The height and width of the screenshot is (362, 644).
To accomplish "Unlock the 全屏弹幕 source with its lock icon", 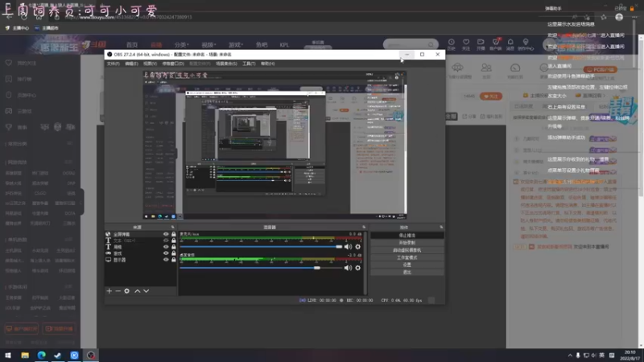I will [x=173, y=234].
